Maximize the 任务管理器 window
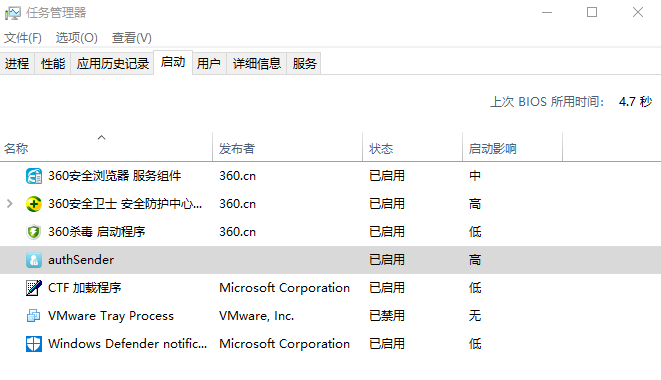The width and height of the screenshot is (661, 380). tap(592, 13)
